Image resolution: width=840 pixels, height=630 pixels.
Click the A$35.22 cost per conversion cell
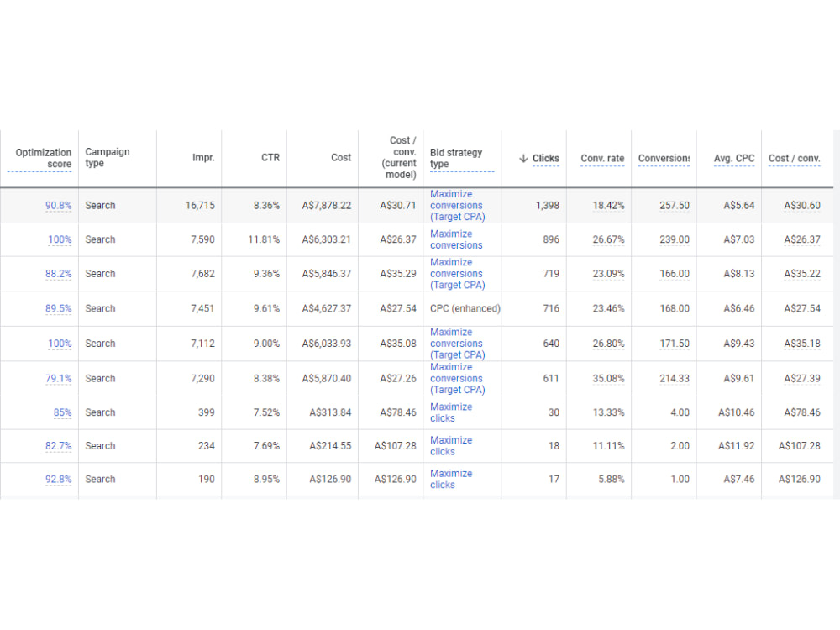click(802, 273)
